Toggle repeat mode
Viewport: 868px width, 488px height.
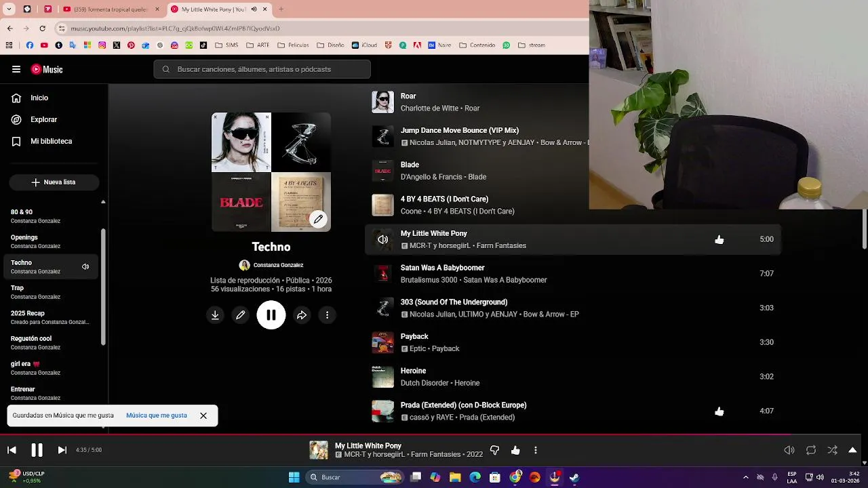(811, 450)
